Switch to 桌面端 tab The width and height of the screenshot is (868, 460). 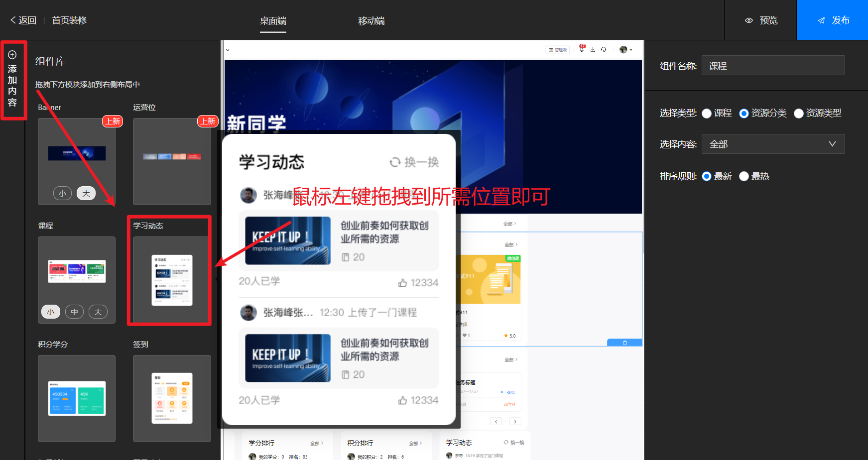pyautogui.click(x=273, y=21)
